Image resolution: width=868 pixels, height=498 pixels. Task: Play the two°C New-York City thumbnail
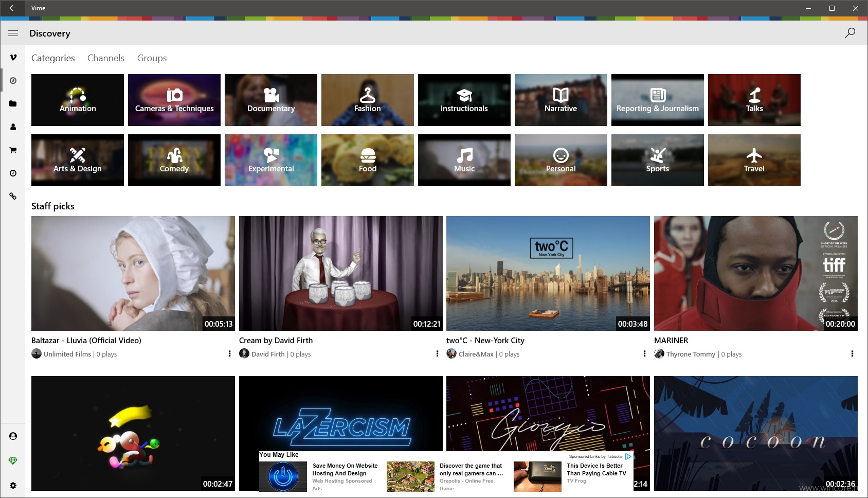point(548,273)
